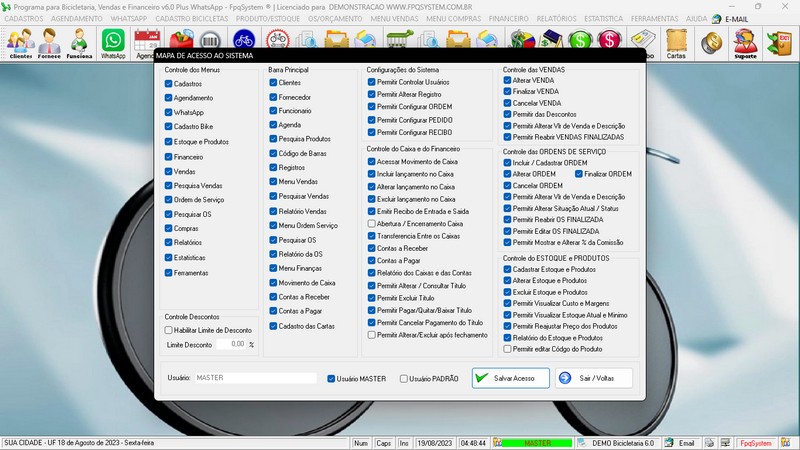Toggle Contas a Receber in Barra Principal
The width and height of the screenshot is (800, 450).
273,296
